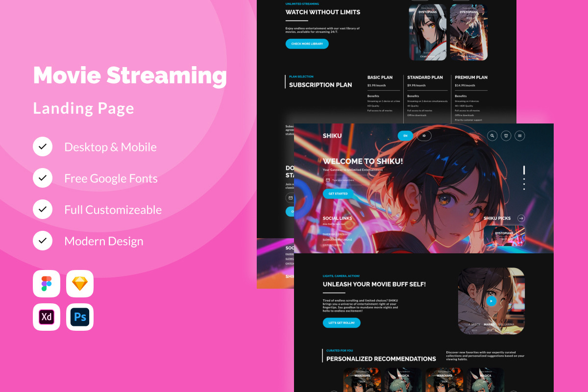Click the Sketch diamond icon

pyautogui.click(x=80, y=284)
